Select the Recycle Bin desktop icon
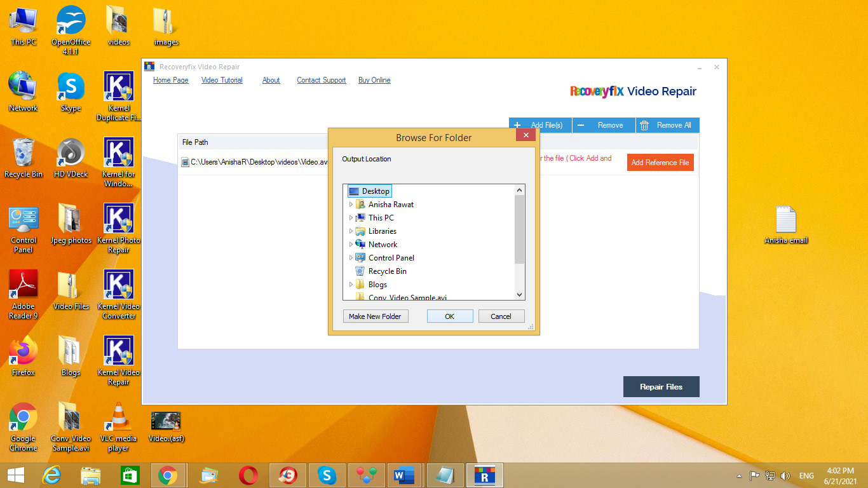This screenshot has height=488, width=868. click(24, 158)
